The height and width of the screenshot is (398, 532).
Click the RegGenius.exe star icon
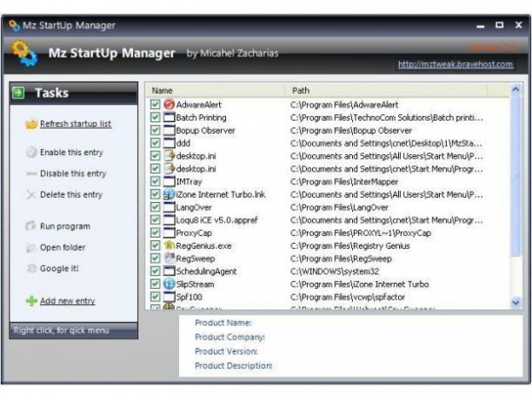pyautogui.click(x=168, y=245)
